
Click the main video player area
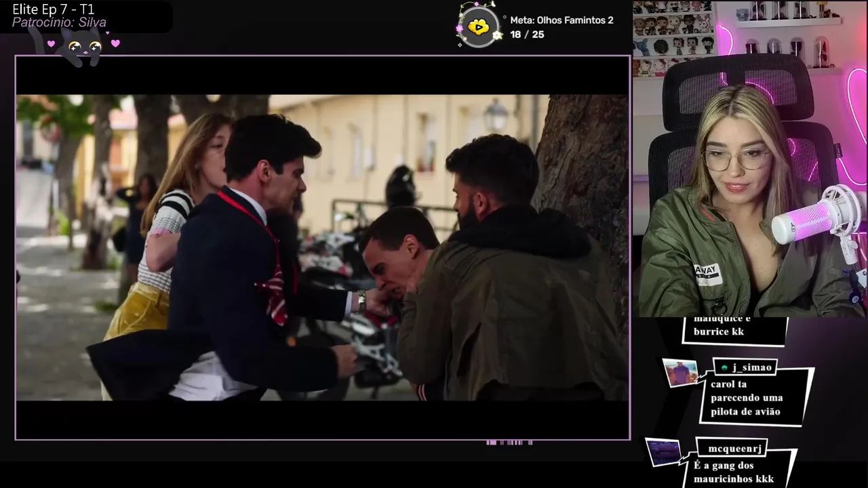(323, 247)
